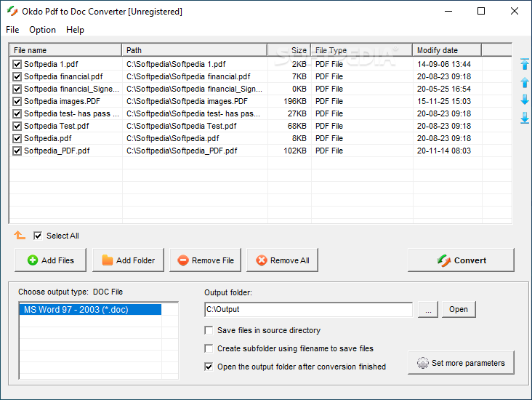The height and width of the screenshot is (400, 532).
Task: Sort by the Modify date column header
Action: [447, 50]
